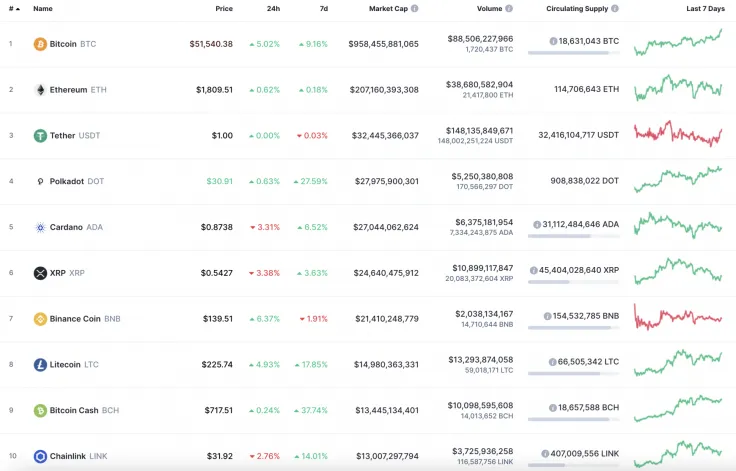Click Ethereum volume $38,680,582,904

click(x=479, y=85)
